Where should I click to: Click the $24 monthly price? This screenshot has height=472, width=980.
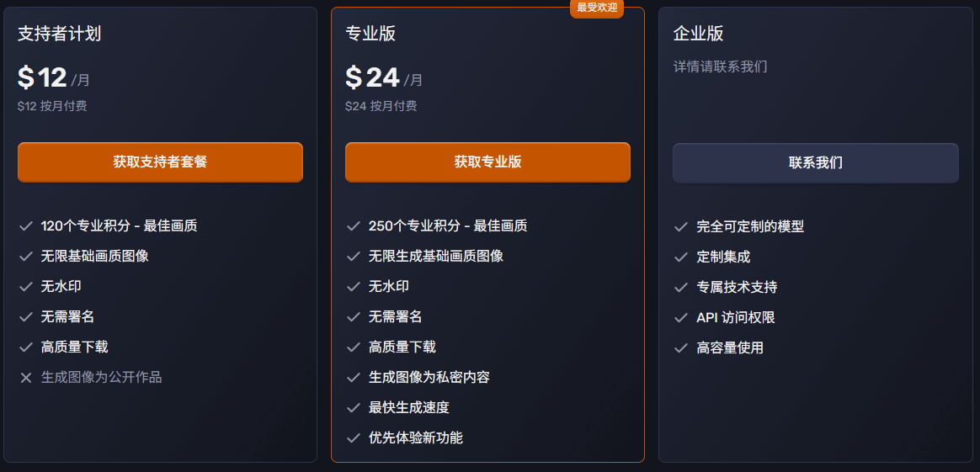click(373, 78)
